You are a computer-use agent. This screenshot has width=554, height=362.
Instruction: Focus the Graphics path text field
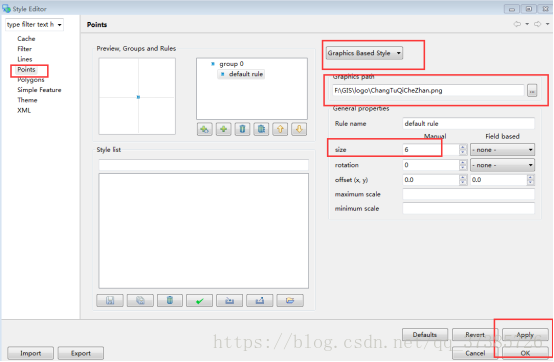pyautogui.click(x=428, y=90)
